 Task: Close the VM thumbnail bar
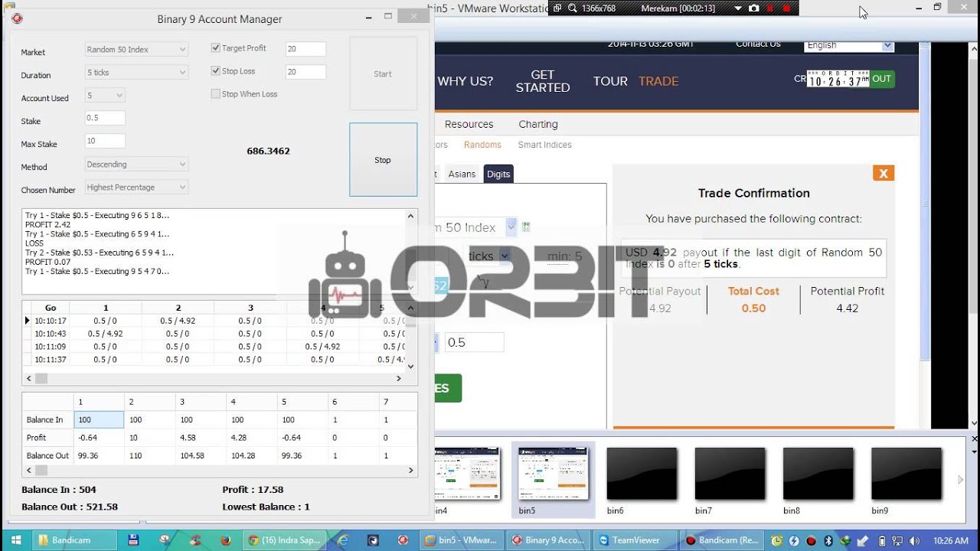click(x=975, y=439)
